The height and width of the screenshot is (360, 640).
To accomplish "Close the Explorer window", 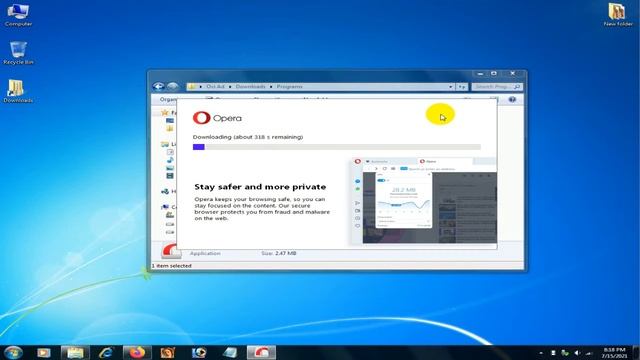I will pyautogui.click(x=513, y=73).
